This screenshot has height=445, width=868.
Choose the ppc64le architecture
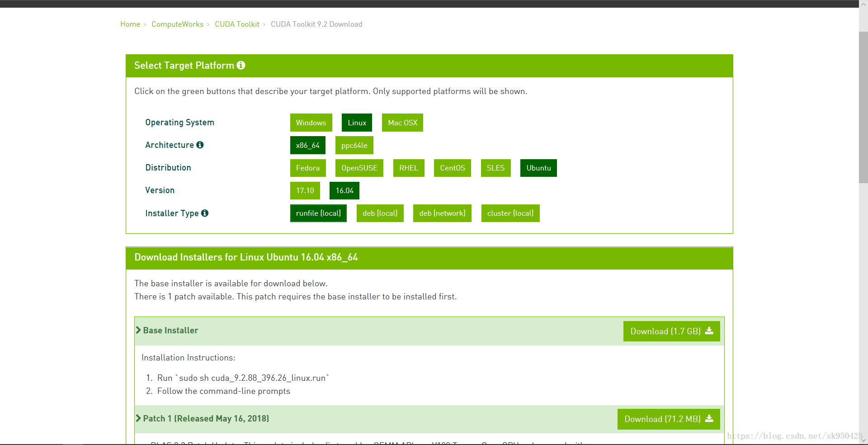354,145
